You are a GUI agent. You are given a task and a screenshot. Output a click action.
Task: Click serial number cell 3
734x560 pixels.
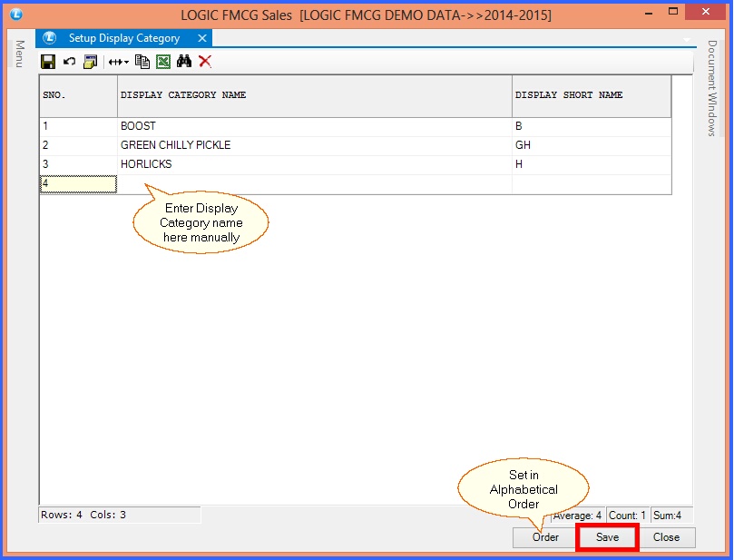79,164
